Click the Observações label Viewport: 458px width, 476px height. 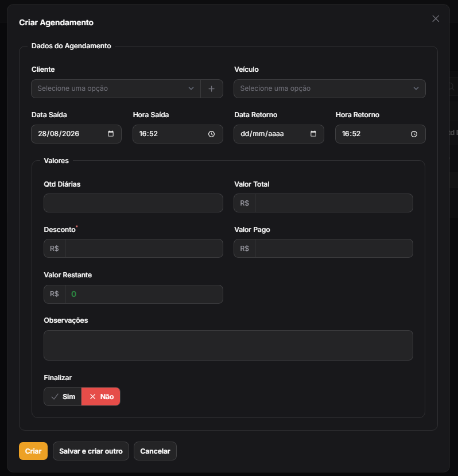(x=66, y=320)
